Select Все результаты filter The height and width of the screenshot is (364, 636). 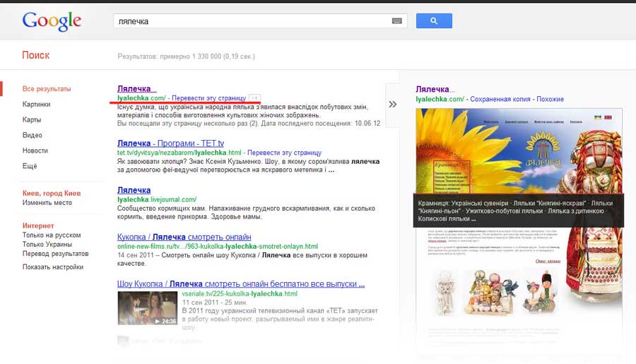coord(47,88)
